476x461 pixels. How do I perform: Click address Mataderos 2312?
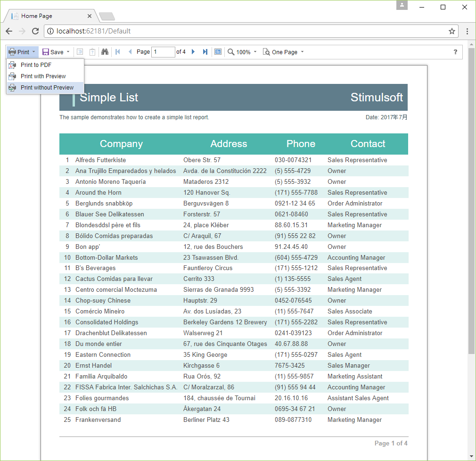(x=206, y=182)
